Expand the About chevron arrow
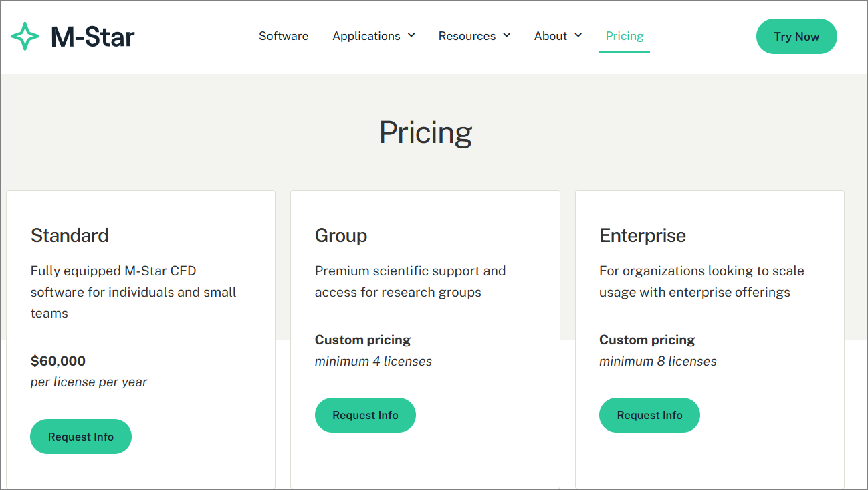Image resolution: width=868 pixels, height=490 pixels. pos(578,35)
